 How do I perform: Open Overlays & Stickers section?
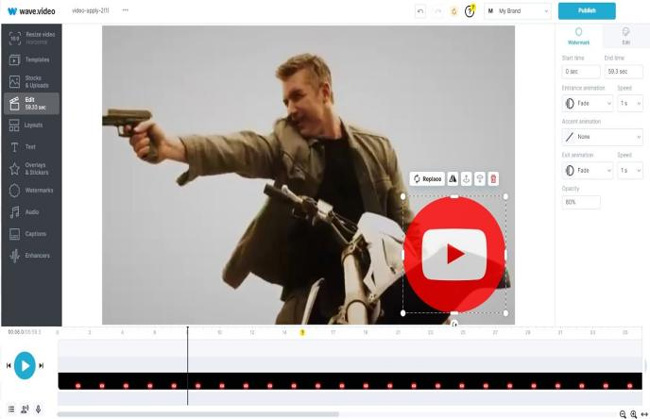point(32,168)
